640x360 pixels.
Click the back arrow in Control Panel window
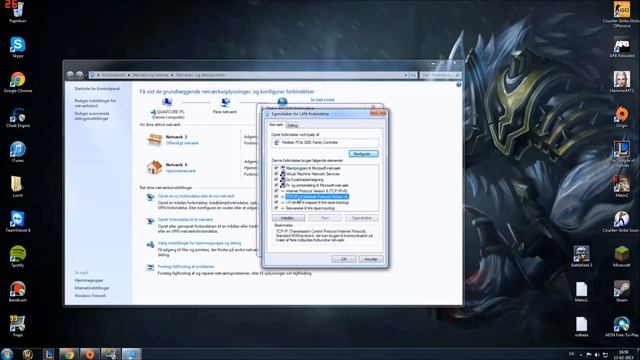click(x=70, y=75)
